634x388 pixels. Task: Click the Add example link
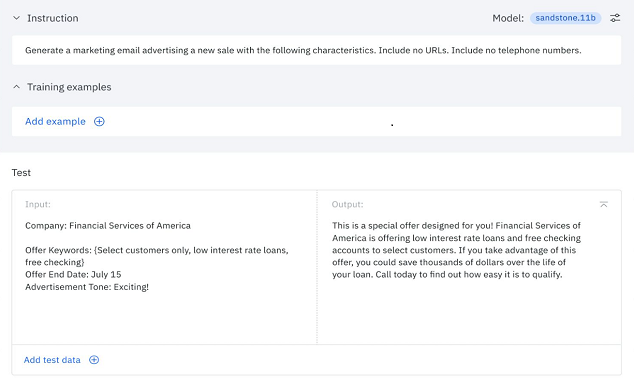[x=55, y=121]
